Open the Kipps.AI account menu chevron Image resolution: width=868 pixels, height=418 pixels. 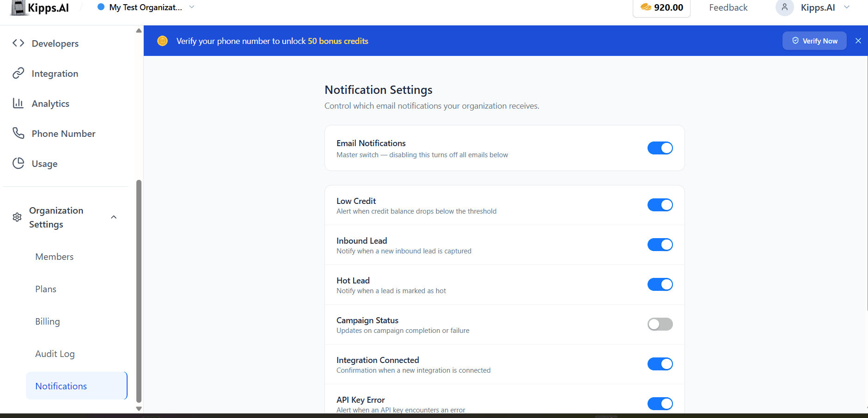click(x=847, y=7)
